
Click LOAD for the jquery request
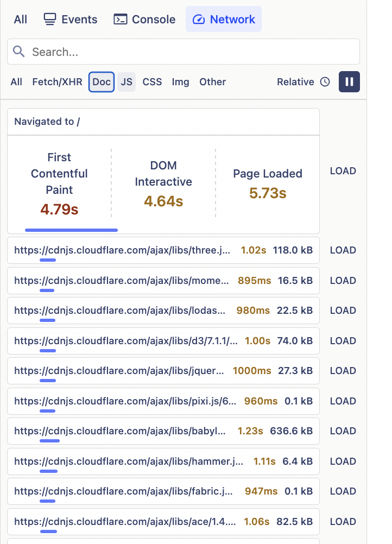(x=343, y=370)
